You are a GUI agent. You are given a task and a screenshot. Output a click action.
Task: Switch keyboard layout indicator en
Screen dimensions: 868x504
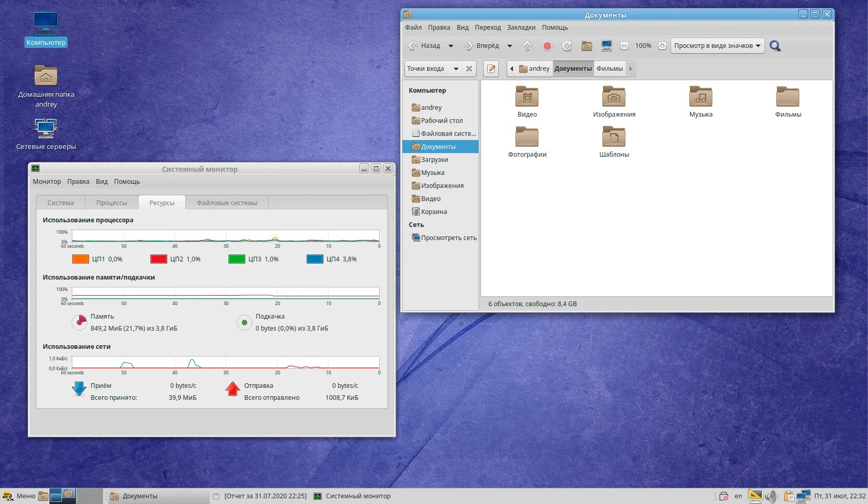tap(738, 496)
